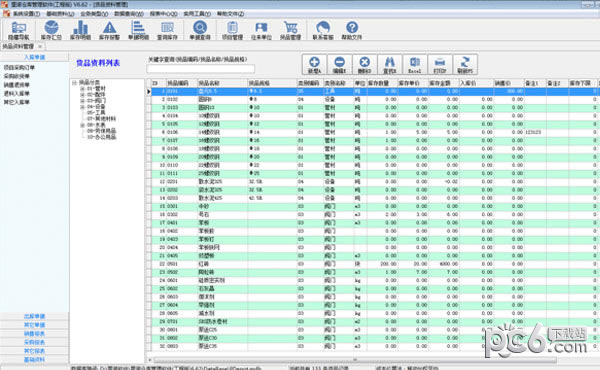600x370 pixels.
Task: Click the Delete (X circle) button
Action: click(365, 64)
